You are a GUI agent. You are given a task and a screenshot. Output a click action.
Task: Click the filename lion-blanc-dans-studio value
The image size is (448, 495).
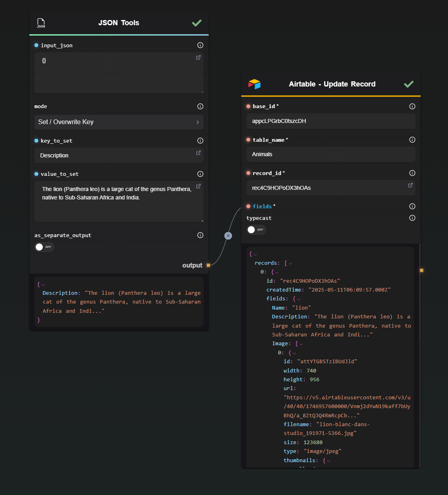(x=327, y=429)
